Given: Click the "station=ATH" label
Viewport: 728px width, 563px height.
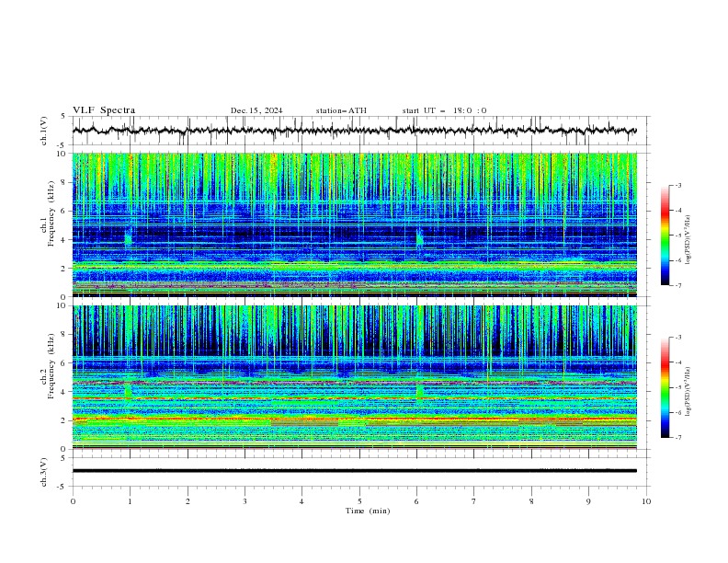Looking at the screenshot, I should pyautogui.click(x=341, y=110).
